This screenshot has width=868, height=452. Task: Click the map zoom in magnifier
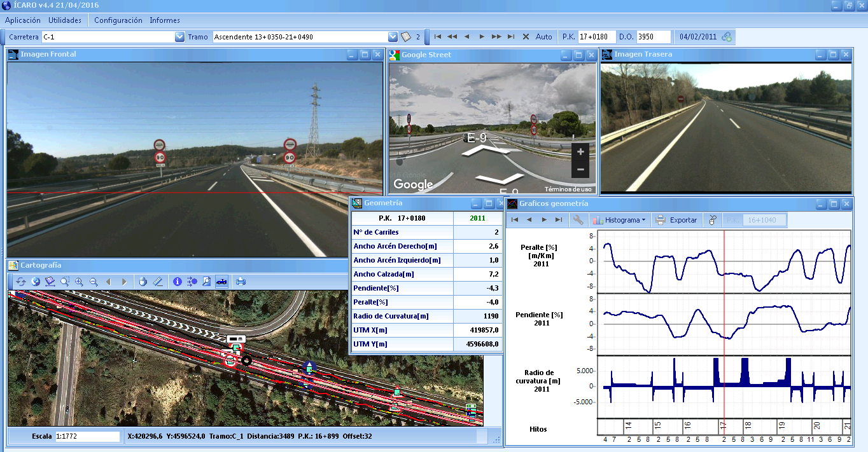click(x=79, y=282)
